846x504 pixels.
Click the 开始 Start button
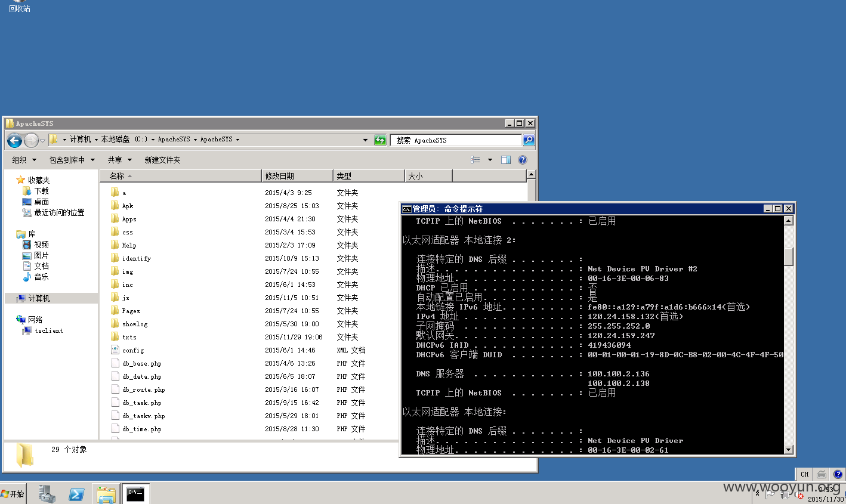13,494
